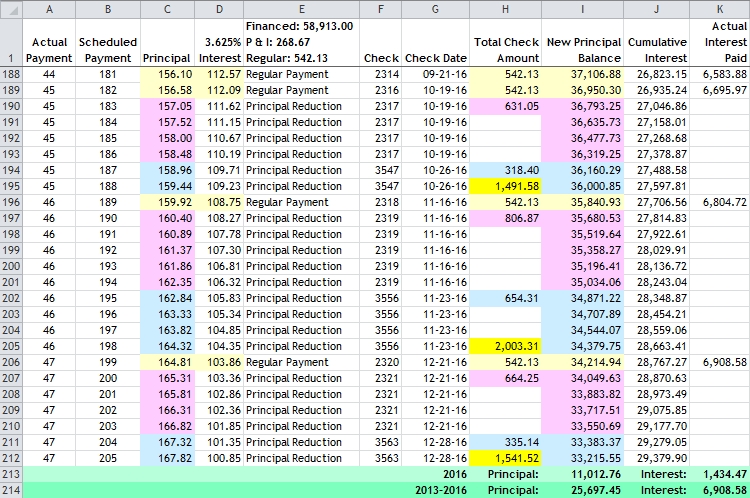The image size is (750, 498).
Task: Select cumulative interest 29,379.90
Action: coord(657,458)
